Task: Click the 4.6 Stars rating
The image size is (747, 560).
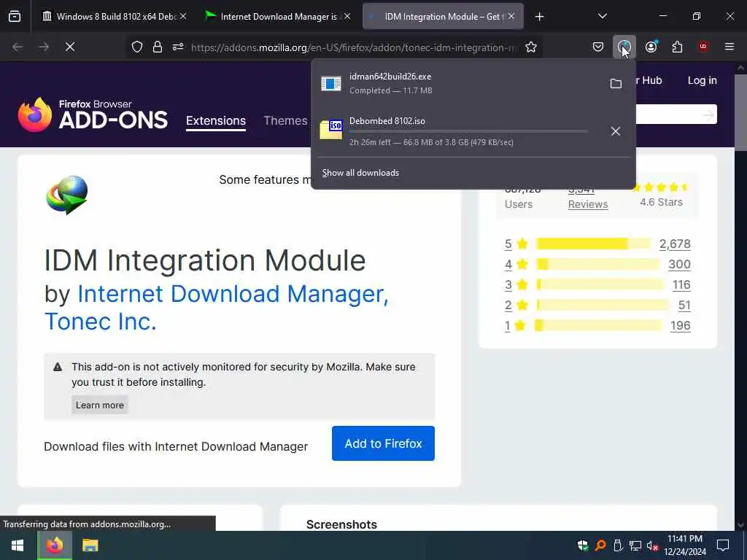Action: pos(661,202)
